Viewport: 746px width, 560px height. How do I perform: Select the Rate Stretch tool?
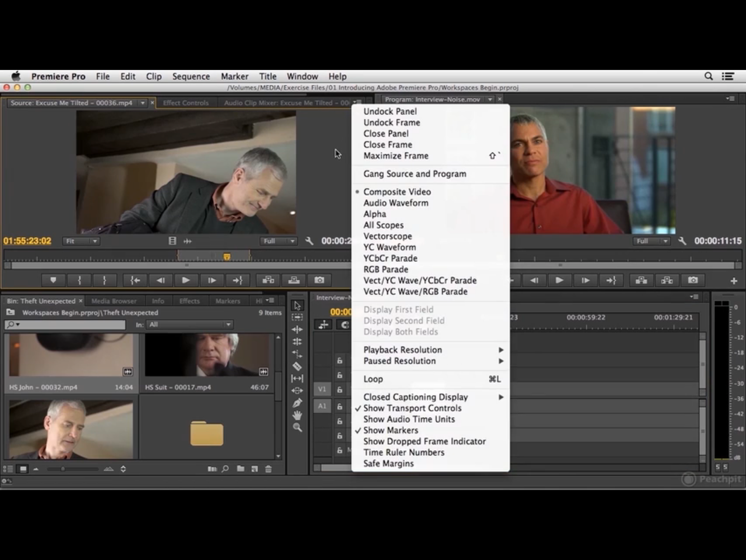297,354
